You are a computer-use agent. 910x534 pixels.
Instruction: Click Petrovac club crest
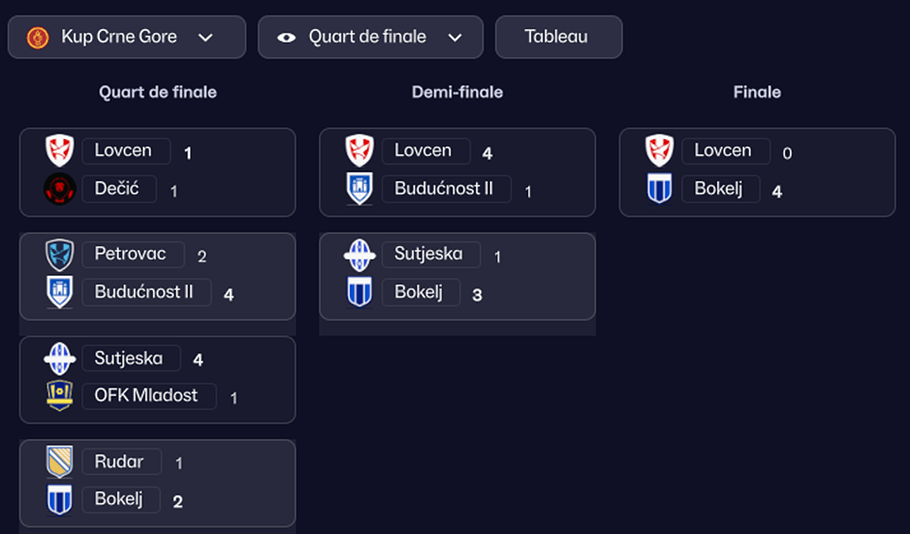pos(60,255)
